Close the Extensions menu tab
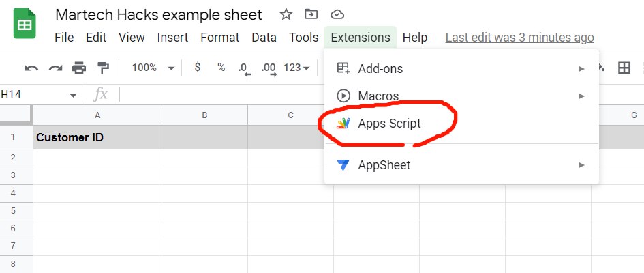The image size is (644, 273). tap(361, 38)
